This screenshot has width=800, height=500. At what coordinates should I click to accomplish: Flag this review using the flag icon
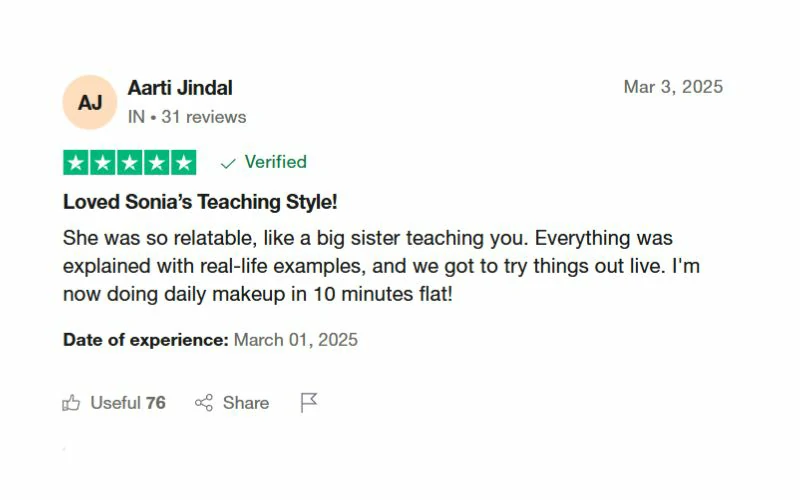tap(309, 403)
